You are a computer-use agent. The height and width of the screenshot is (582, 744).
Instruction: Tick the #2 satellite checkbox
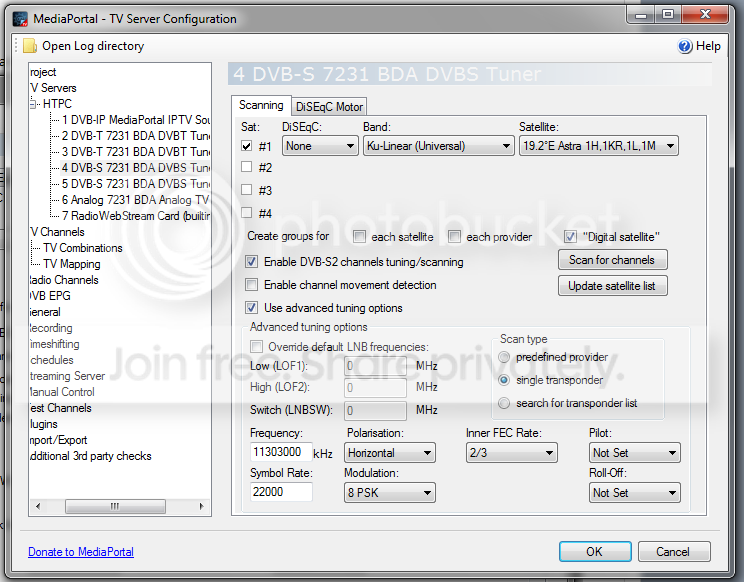246,167
